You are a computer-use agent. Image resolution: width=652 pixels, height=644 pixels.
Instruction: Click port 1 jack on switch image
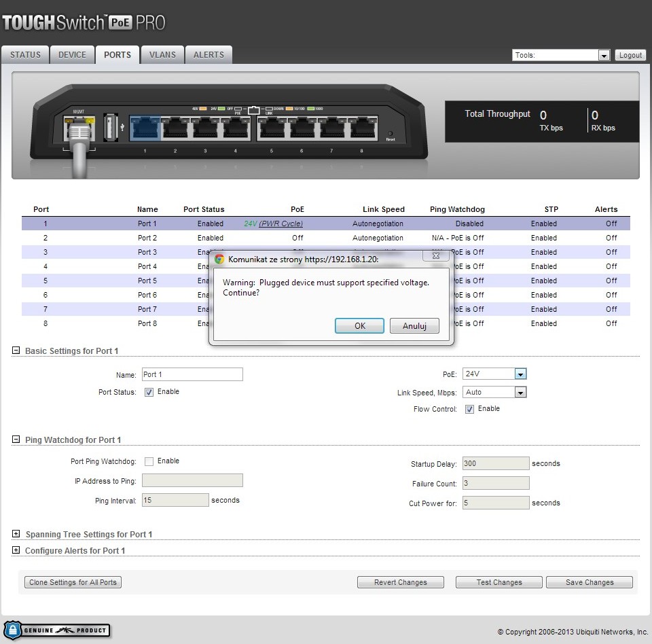(145, 128)
